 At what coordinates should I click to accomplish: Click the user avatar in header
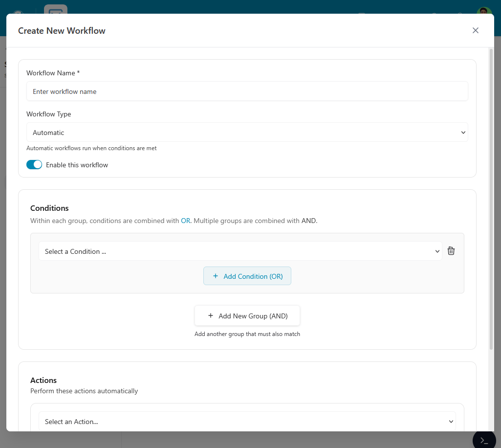(484, 11)
